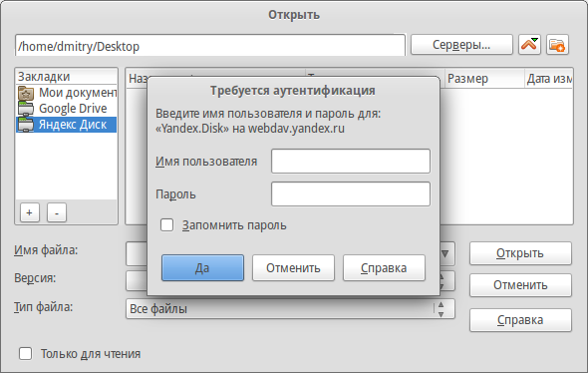
Task: Click Яндекс Диск bookmark icon
Action: coord(26,125)
